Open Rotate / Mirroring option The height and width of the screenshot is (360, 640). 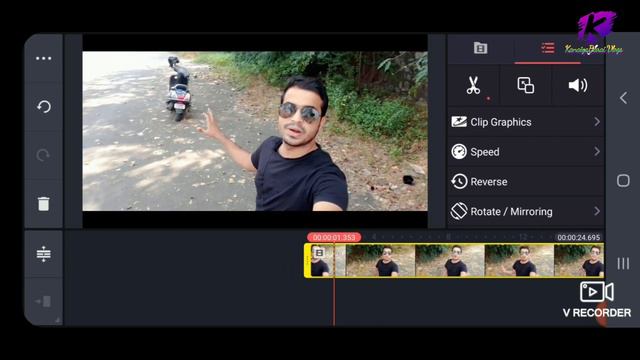[x=526, y=211]
